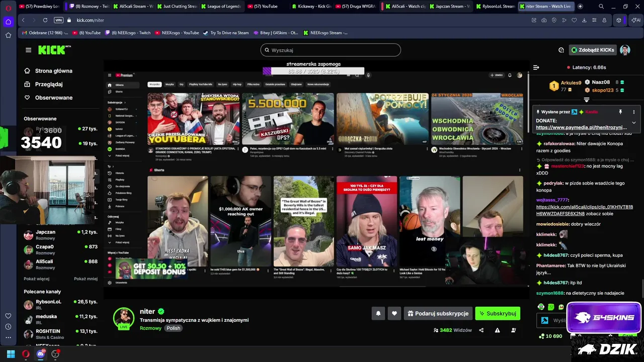Expand the gift leaderboard
Screen dimensions: 644x362
(x=586, y=100)
